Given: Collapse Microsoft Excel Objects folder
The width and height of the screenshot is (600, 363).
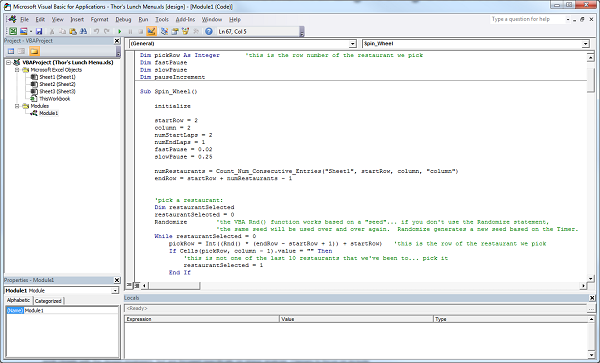Looking at the screenshot, I should coord(17,70).
